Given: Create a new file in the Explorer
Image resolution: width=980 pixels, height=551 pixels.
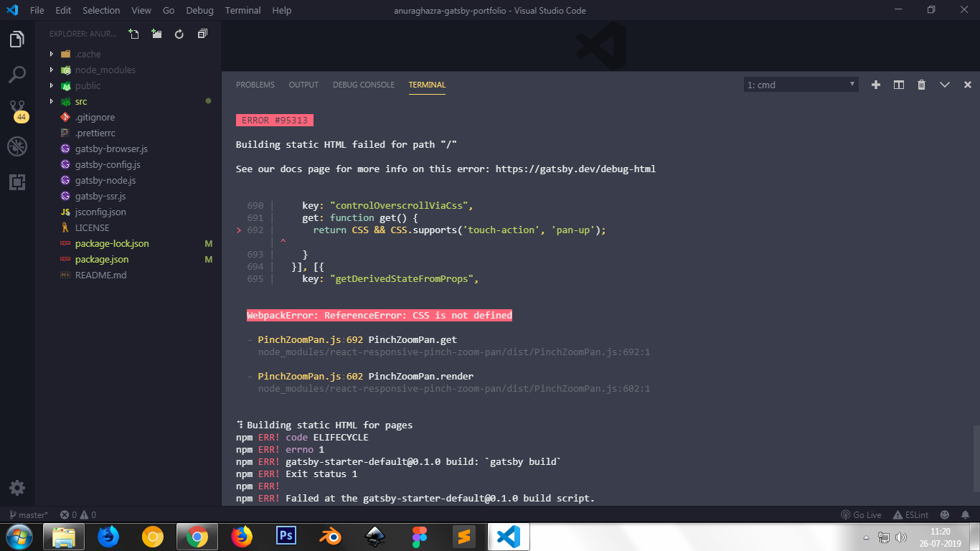Looking at the screenshot, I should 133,33.
